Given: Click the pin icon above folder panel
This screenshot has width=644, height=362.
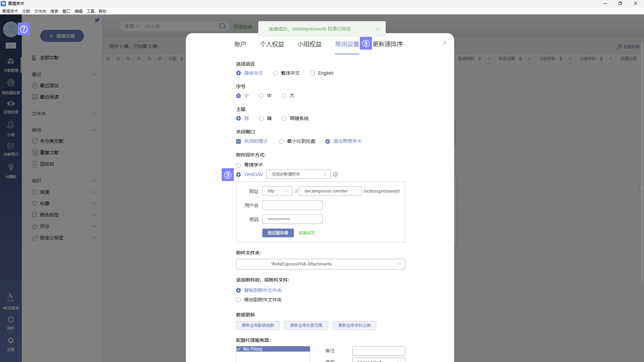Looking at the screenshot, I should click(97, 20).
